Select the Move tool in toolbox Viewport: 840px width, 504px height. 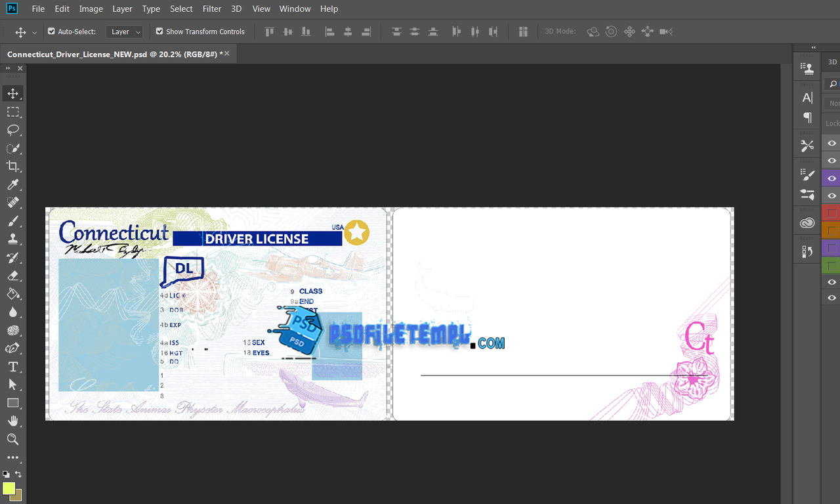point(12,93)
